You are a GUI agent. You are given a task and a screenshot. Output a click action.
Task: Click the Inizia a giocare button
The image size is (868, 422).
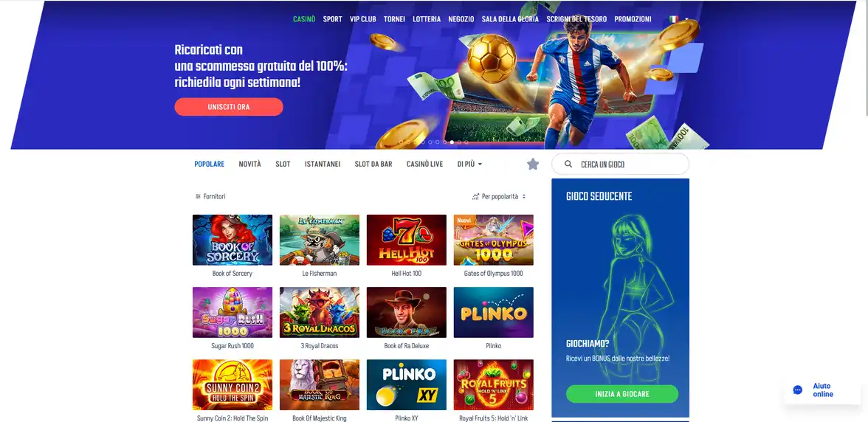pyautogui.click(x=622, y=394)
